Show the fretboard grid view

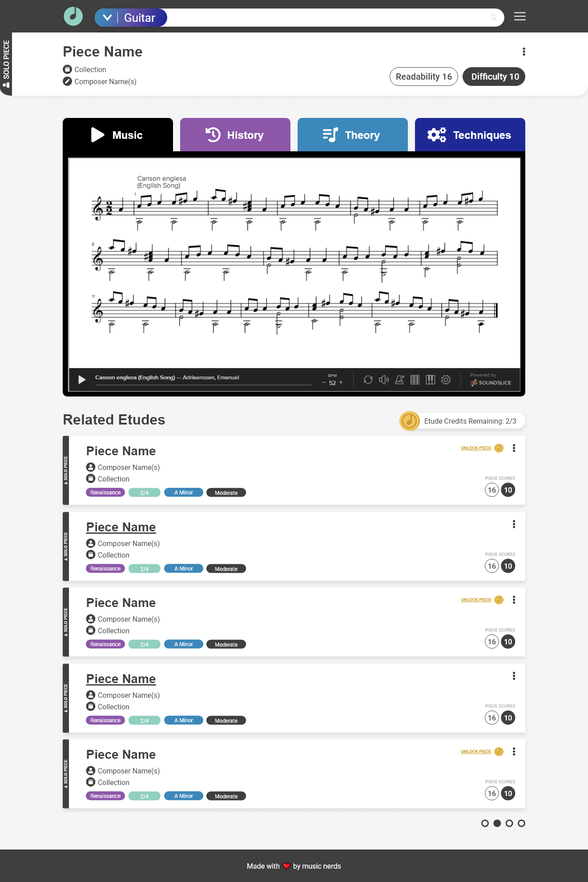tap(415, 380)
